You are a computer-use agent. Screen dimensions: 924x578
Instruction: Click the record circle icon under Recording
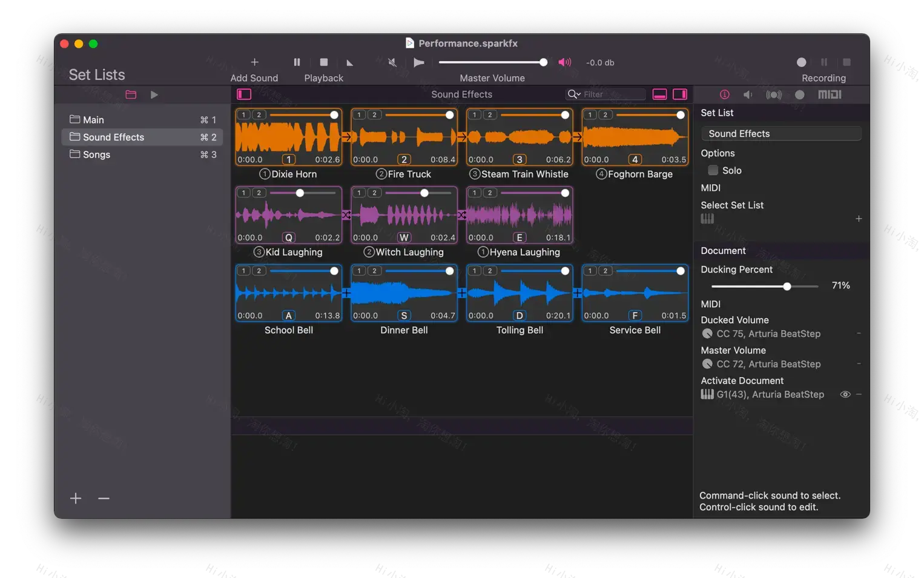[801, 62]
